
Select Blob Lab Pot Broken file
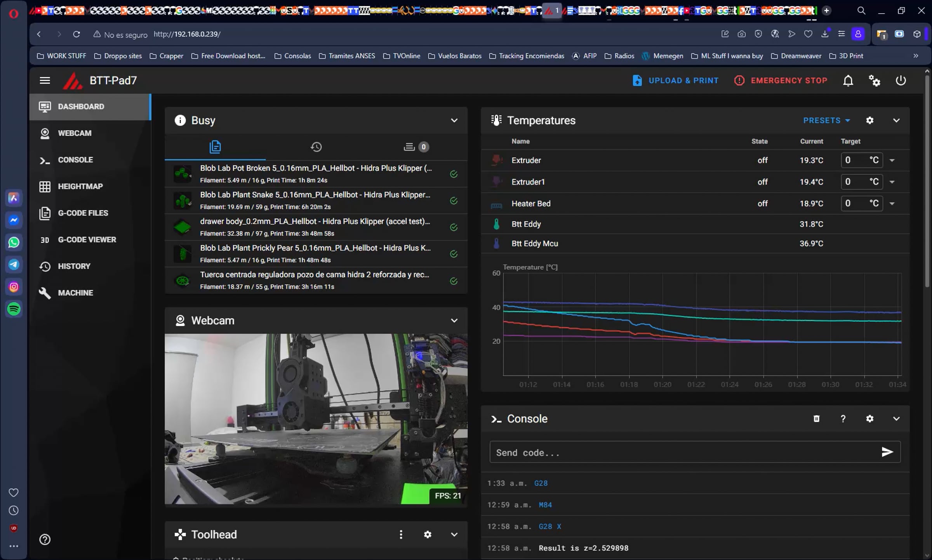point(316,174)
